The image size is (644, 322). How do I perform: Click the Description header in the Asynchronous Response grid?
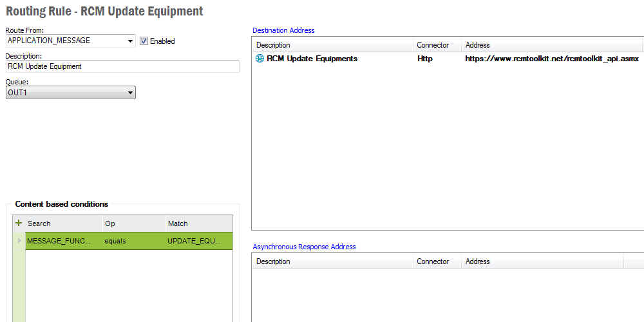[x=273, y=261]
